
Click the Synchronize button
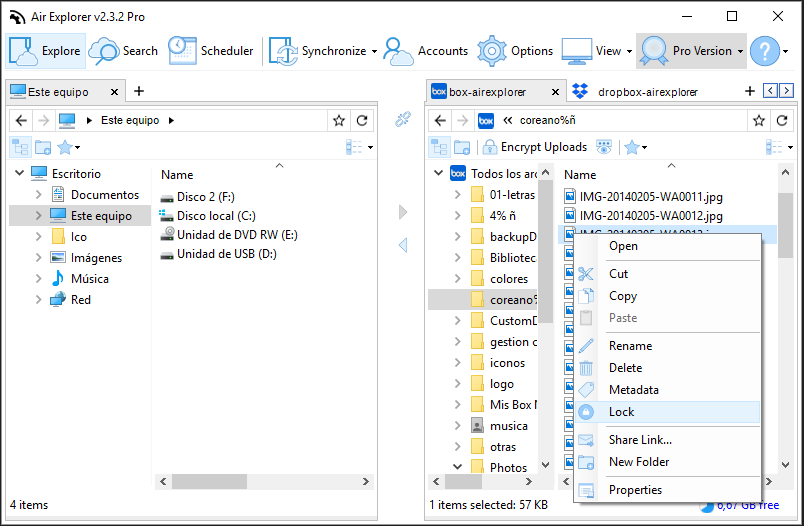317,51
